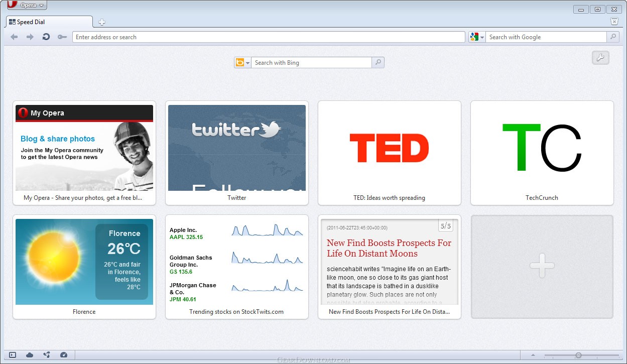Click the Search with Bing field
This screenshot has width=627, height=364.
pyautogui.click(x=311, y=63)
